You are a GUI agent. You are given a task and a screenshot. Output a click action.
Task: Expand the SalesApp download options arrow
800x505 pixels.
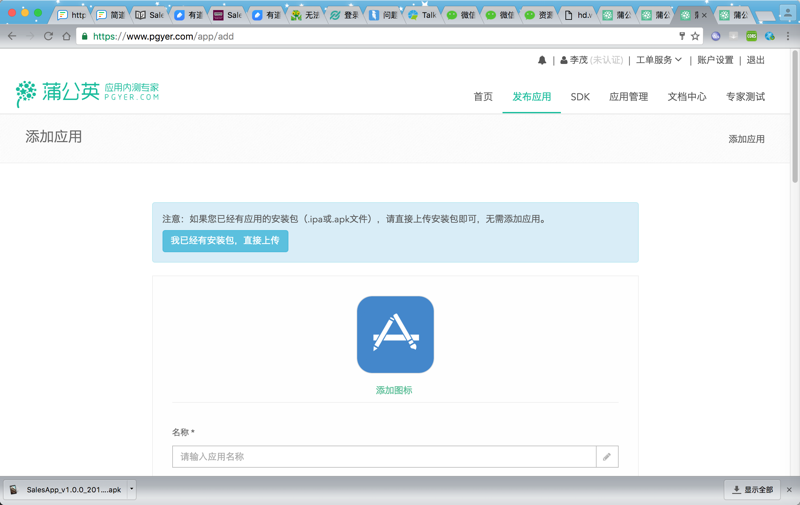(x=131, y=489)
